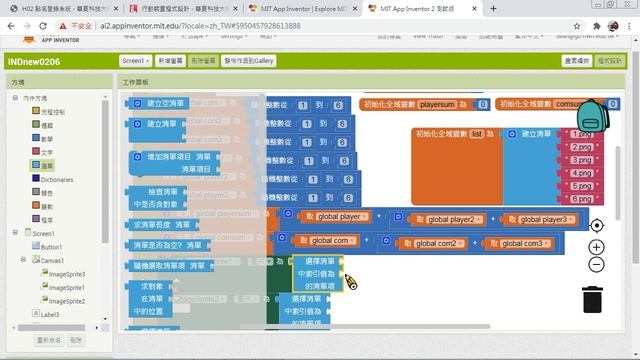Select ImageSprite2 in the component tree
Image resolution: width=640 pixels, height=360 pixels.
tap(63, 301)
